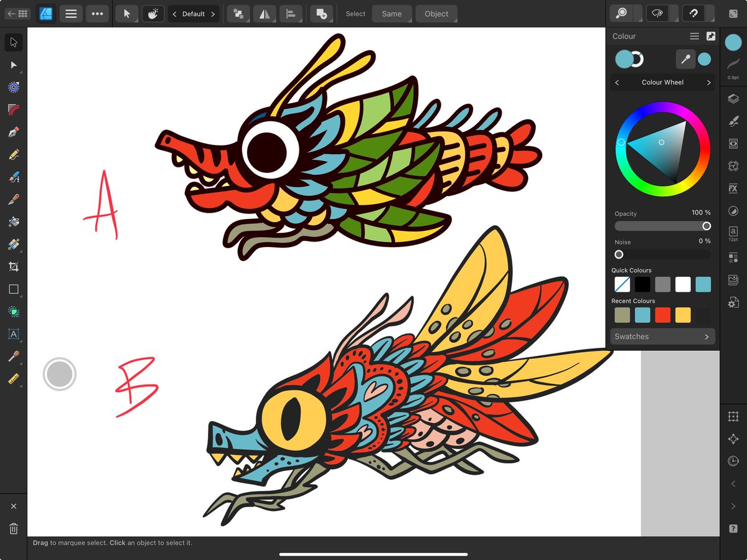Viewport: 747px width, 560px height.
Task: Select the Knife tool
Action: (14, 199)
